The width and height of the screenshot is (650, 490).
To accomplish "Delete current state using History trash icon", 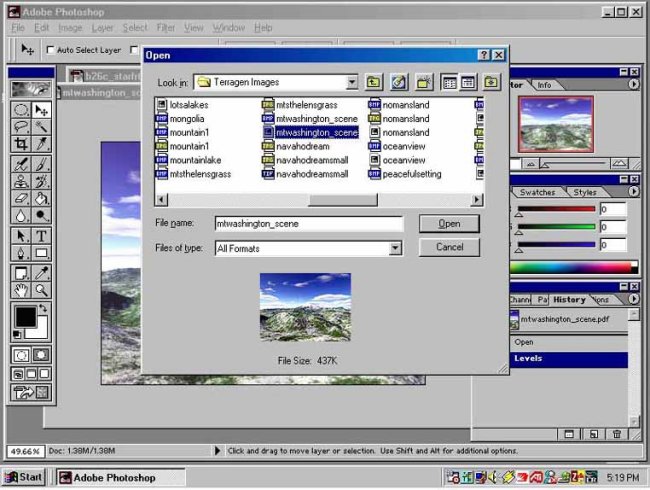I will [x=617, y=434].
